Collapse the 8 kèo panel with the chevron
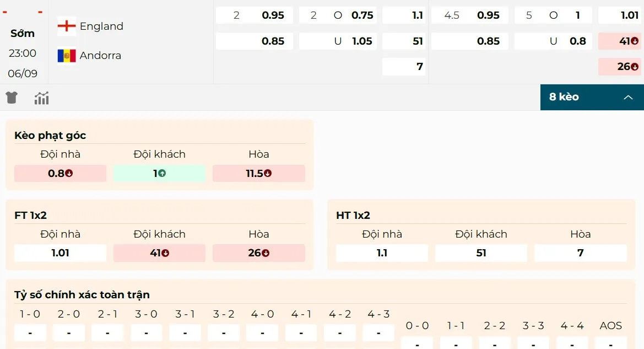The height and width of the screenshot is (349, 644). pyautogui.click(x=628, y=96)
